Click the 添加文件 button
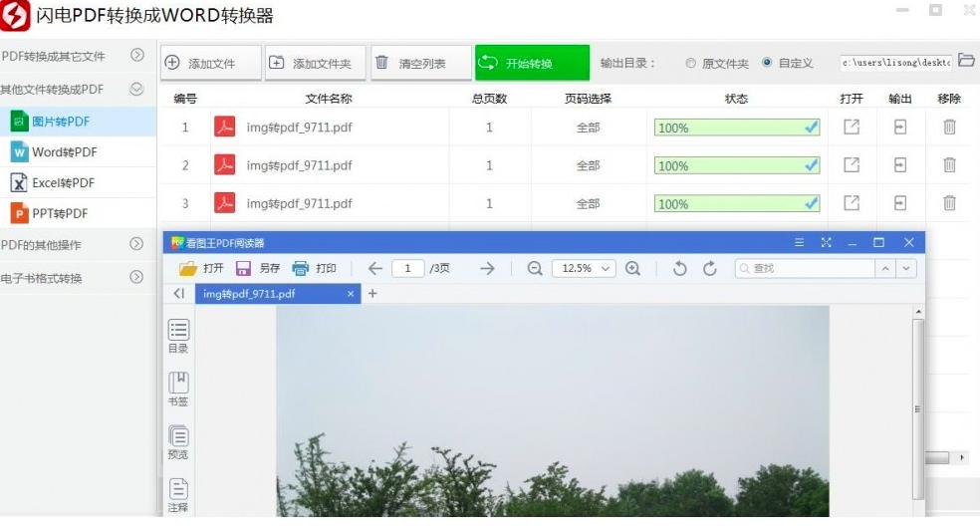 coord(211,63)
